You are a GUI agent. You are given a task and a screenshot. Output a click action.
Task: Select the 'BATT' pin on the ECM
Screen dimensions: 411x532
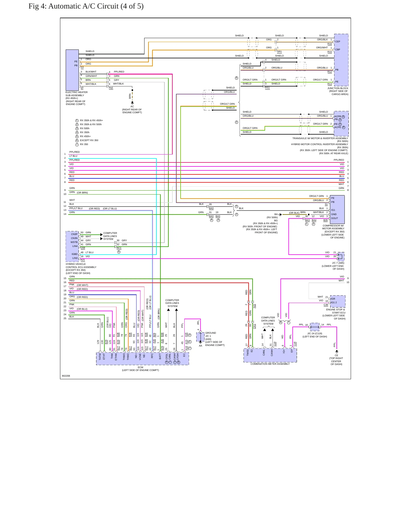click(x=160, y=357)
